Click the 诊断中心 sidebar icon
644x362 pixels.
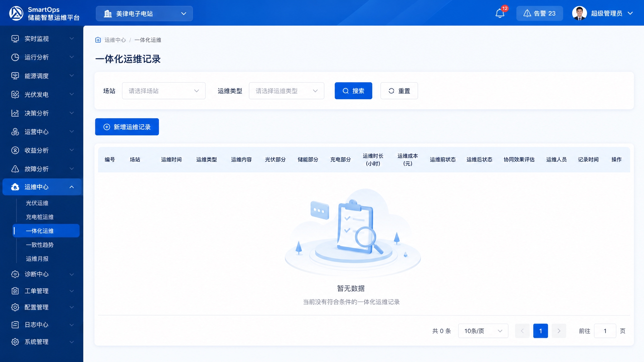point(15,274)
